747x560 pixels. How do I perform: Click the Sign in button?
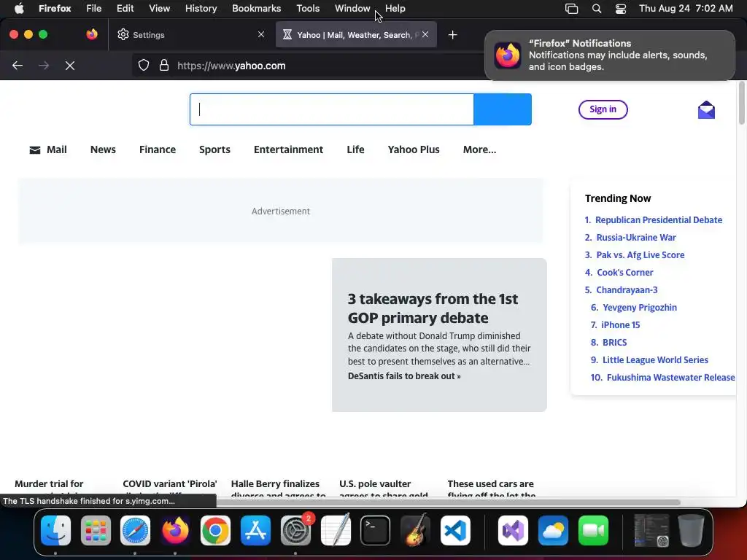603,109
